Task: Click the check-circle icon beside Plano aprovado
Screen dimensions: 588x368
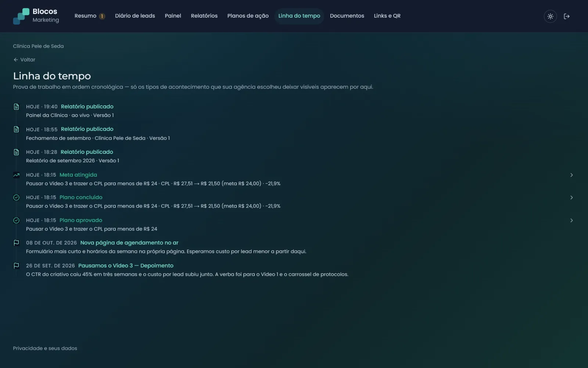Action: [x=16, y=220]
